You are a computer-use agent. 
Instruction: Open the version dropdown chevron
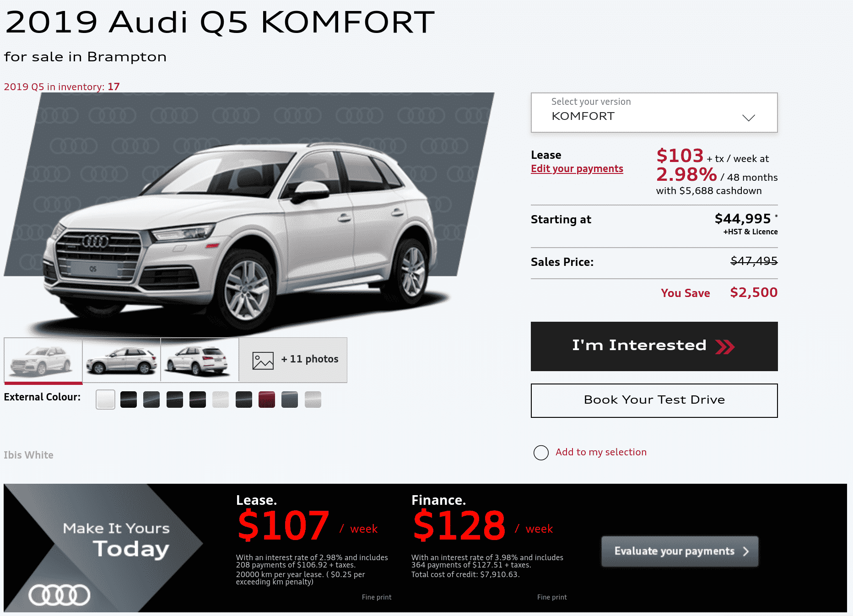coord(749,118)
